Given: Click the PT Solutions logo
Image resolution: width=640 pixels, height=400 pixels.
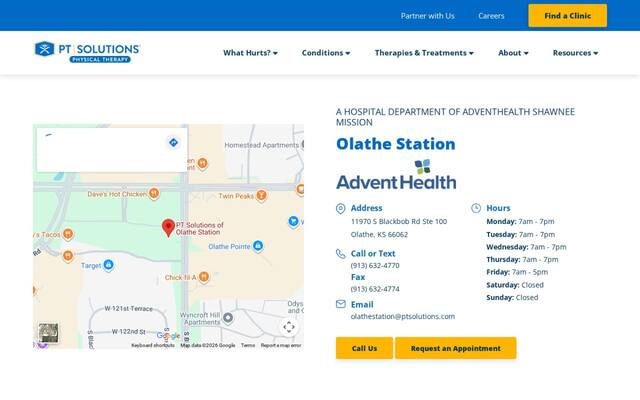Looking at the screenshot, I should tap(87, 52).
